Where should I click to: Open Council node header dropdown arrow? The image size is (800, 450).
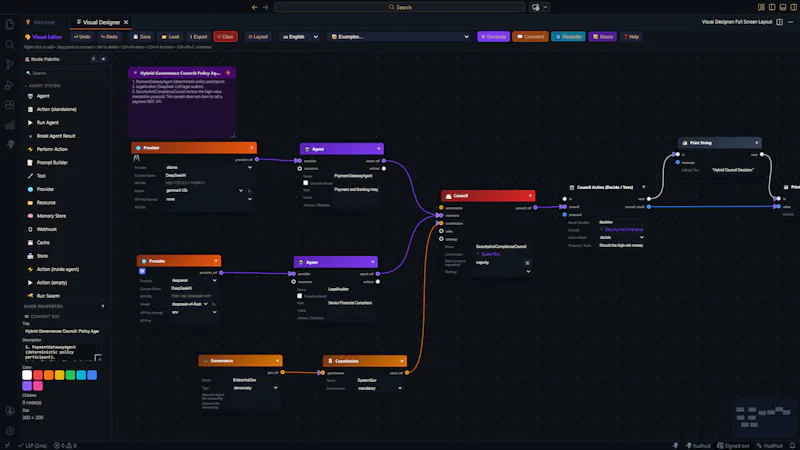530,196
